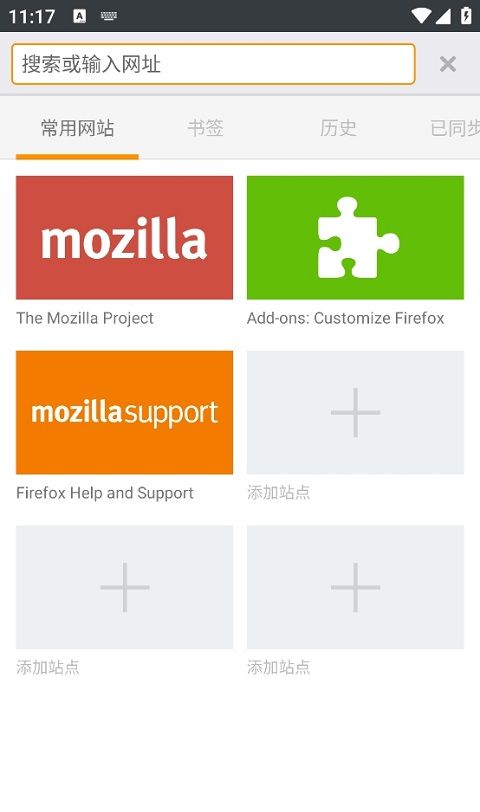Switch to the 书签 tab
Image resolution: width=480 pixels, height=812 pixels.
pos(206,128)
